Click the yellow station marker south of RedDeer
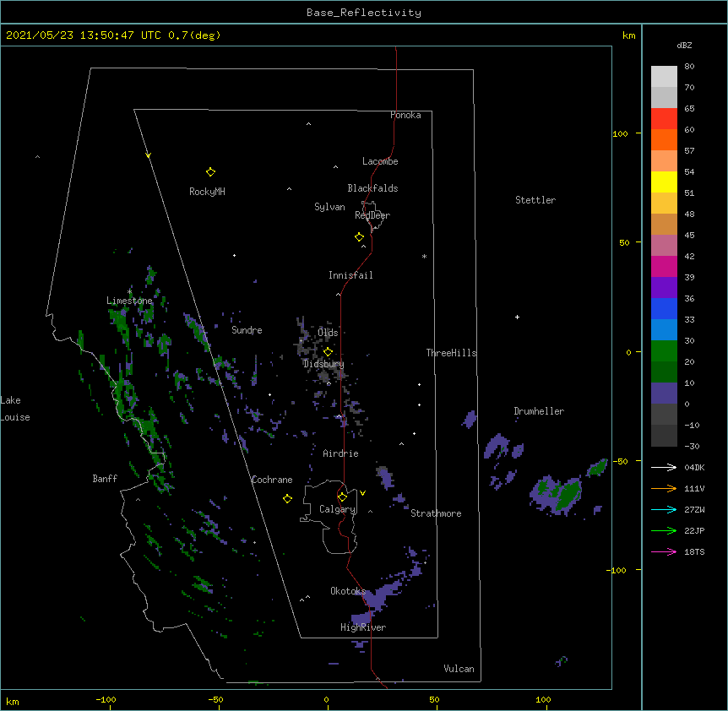Viewport: 728px width, 711px height. [360, 237]
